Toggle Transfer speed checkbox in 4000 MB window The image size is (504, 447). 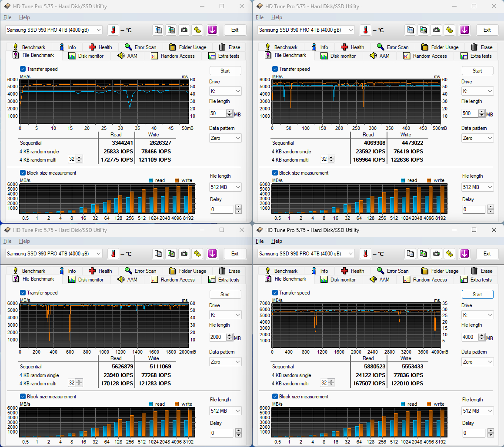tap(275, 292)
